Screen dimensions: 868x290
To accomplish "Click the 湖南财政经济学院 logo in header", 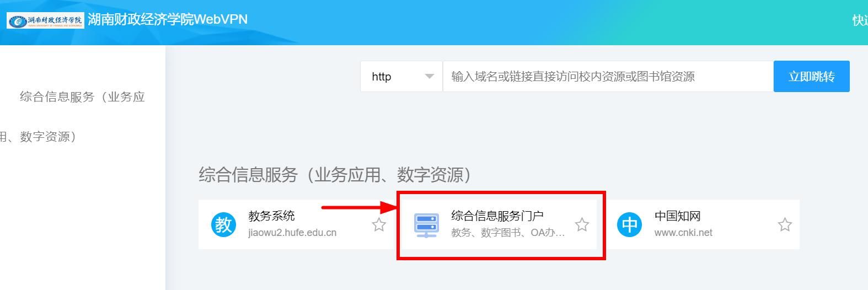I will tap(45, 20).
